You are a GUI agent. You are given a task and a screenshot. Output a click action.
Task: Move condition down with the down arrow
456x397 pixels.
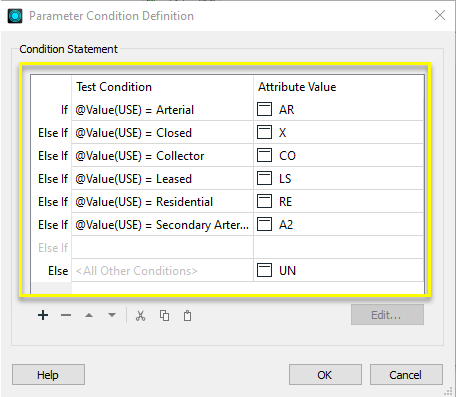tap(112, 315)
